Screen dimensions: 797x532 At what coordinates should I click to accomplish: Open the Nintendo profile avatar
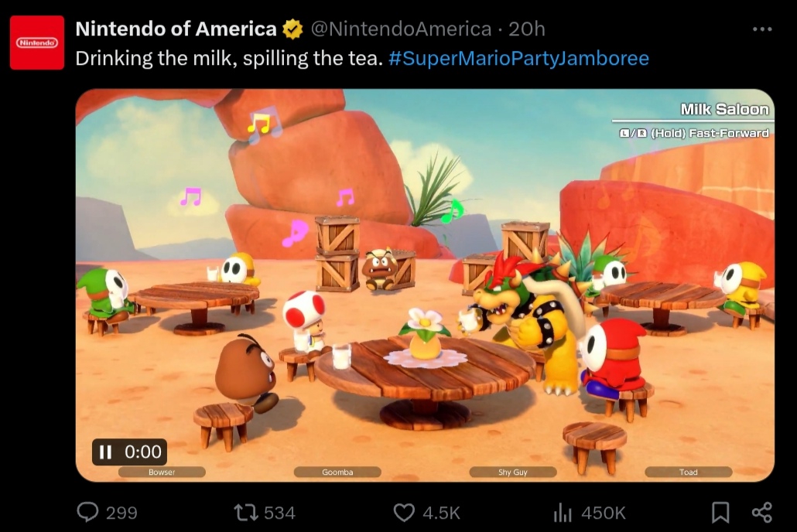[x=37, y=43]
